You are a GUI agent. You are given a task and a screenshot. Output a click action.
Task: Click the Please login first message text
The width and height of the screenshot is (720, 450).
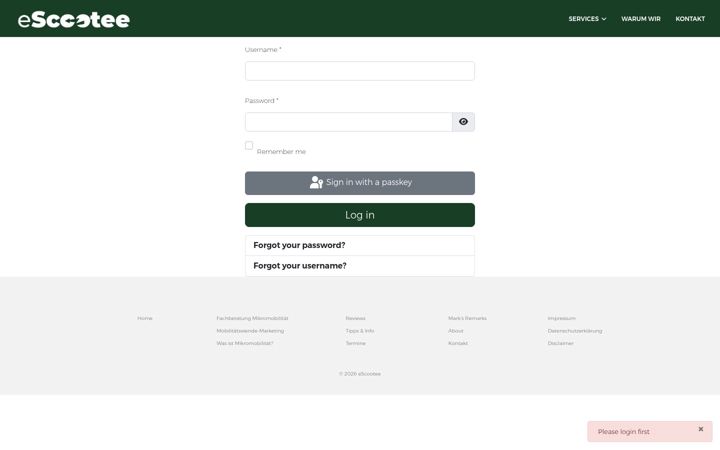click(x=624, y=432)
